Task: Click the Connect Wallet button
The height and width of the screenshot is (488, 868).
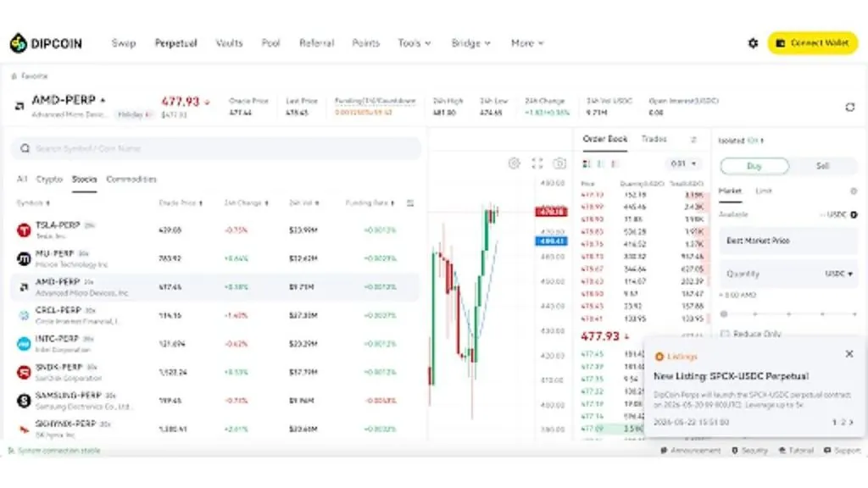Action: pos(812,43)
